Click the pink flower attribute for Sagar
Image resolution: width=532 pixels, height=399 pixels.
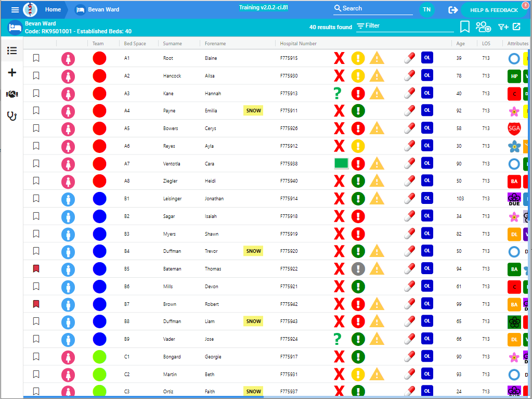click(514, 216)
